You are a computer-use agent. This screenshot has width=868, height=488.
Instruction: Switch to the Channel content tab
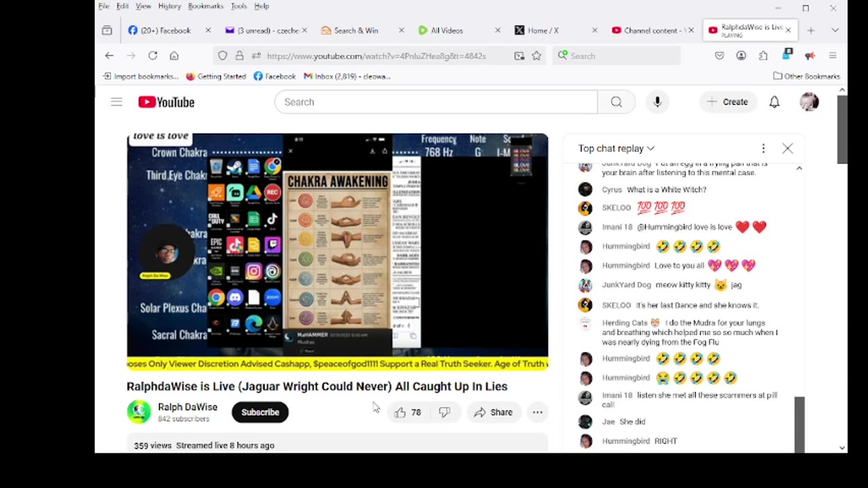(652, 30)
